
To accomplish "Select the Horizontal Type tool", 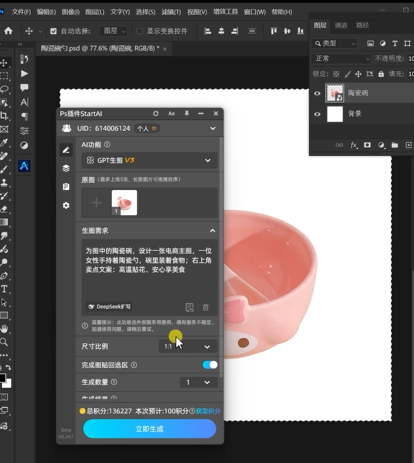I will [x=4, y=289].
